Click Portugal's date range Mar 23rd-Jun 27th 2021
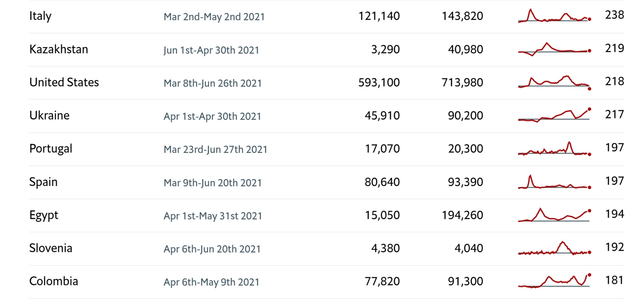This screenshot has height=304, width=644. coord(215,149)
